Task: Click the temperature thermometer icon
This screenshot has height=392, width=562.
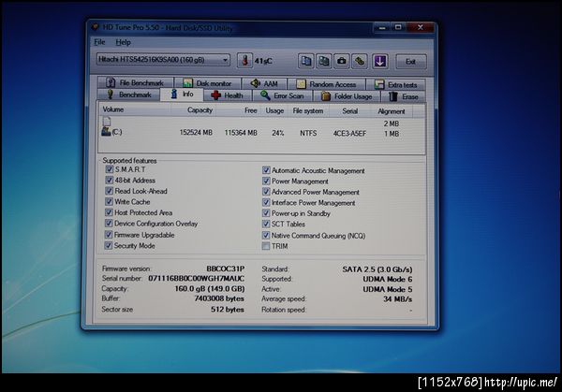Action: [x=244, y=61]
